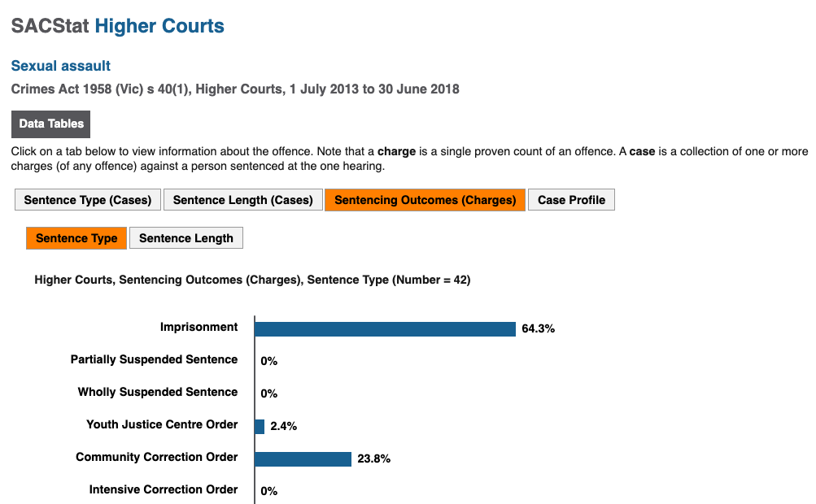Click the Partially Suspended Sentence label
The image size is (816, 504).
coord(154,359)
